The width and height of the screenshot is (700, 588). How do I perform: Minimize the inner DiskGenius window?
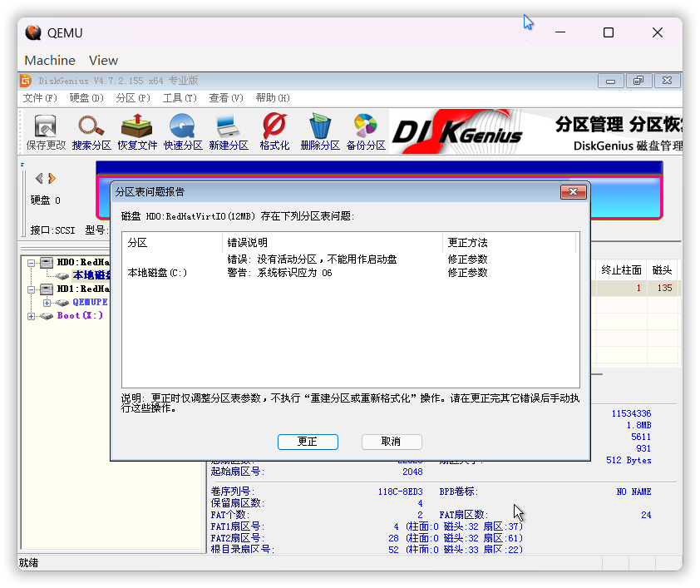pyautogui.click(x=611, y=81)
